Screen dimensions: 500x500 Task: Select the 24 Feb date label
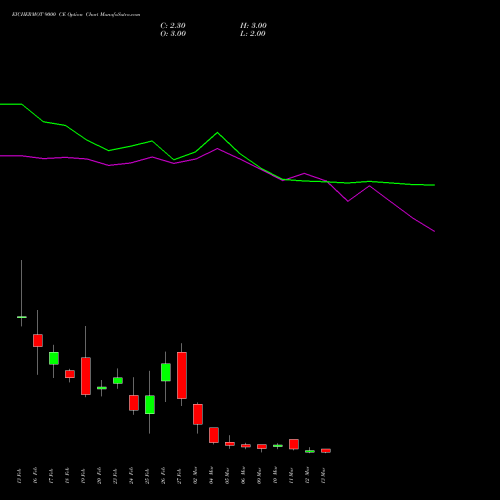coord(131,475)
